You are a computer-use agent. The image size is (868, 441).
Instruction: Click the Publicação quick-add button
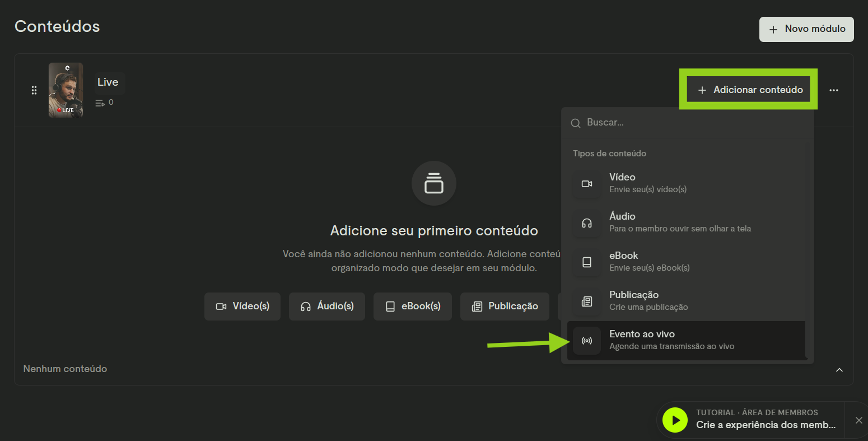point(505,307)
